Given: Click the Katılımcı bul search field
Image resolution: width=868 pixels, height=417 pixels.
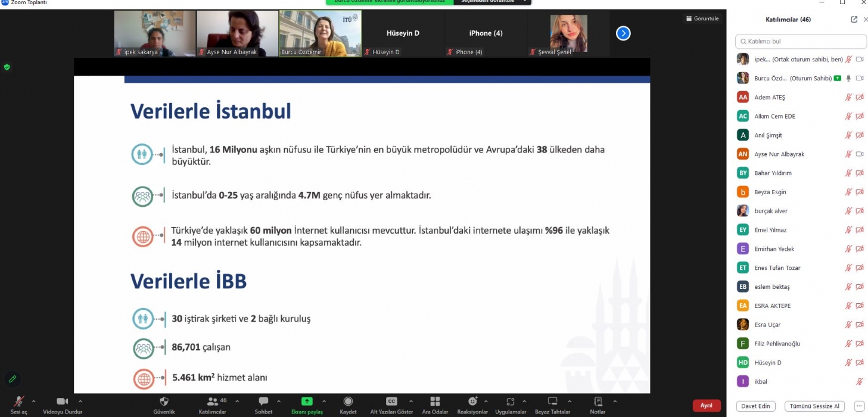Looking at the screenshot, I should (x=801, y=41).
